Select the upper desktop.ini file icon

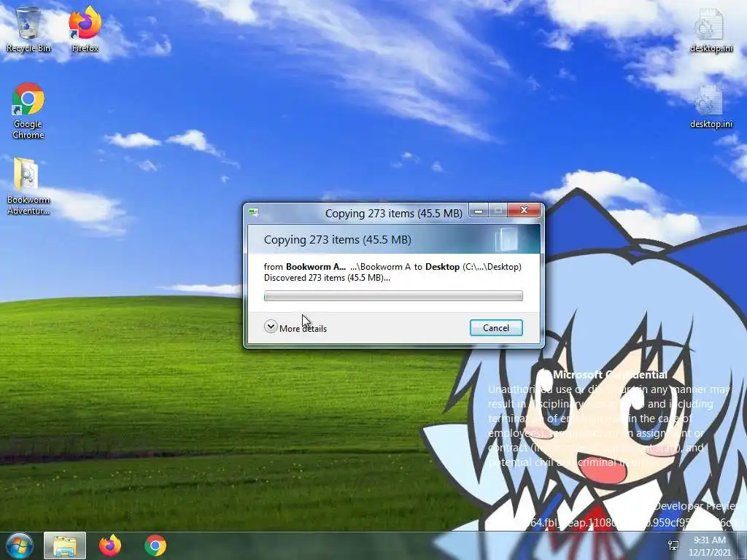[711, 31]
